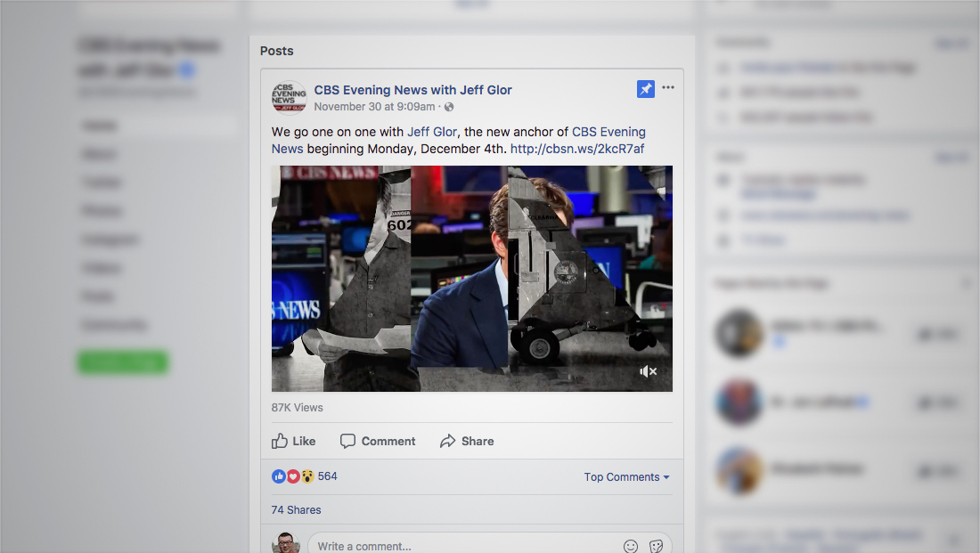Click the Comment button
This screenshot has height=553, width=980.
point(378,441)
